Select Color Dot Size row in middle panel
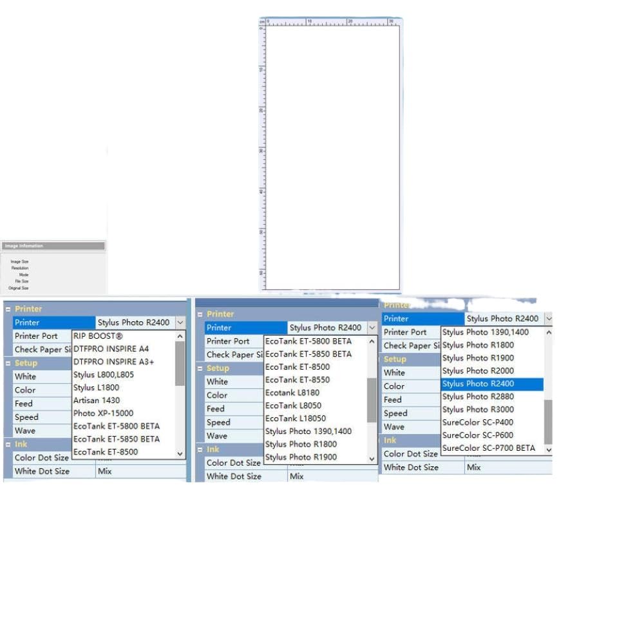 234,463
